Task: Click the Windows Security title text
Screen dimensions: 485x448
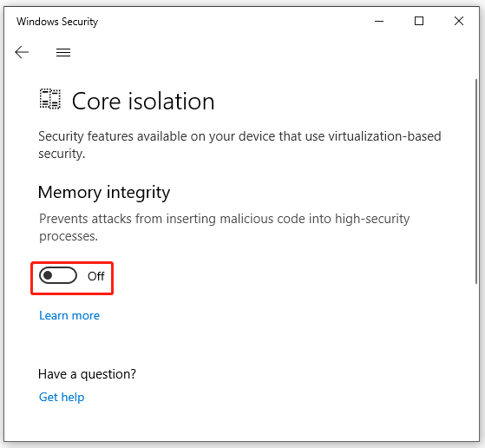Action: click(57, 22)
